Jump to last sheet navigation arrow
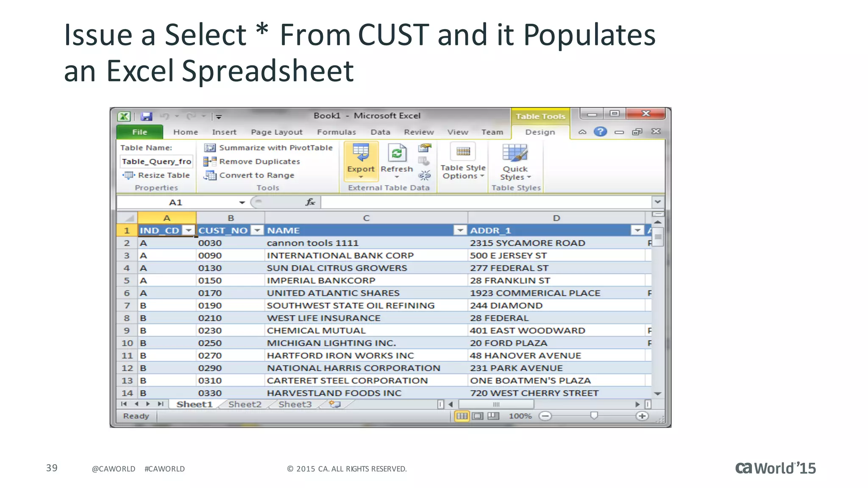This screenshot has width=868, height=488. 160,404
